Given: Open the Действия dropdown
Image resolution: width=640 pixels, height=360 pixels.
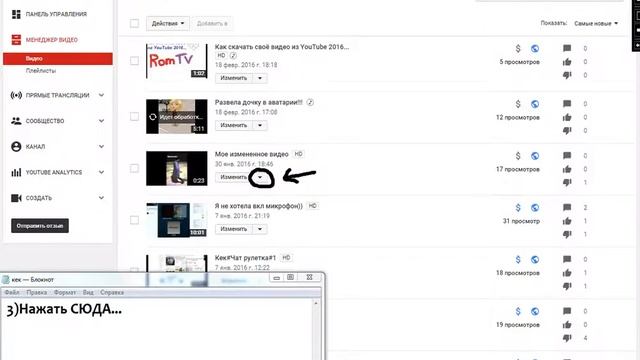Looking at the screenshot, I should pos(168,23).
